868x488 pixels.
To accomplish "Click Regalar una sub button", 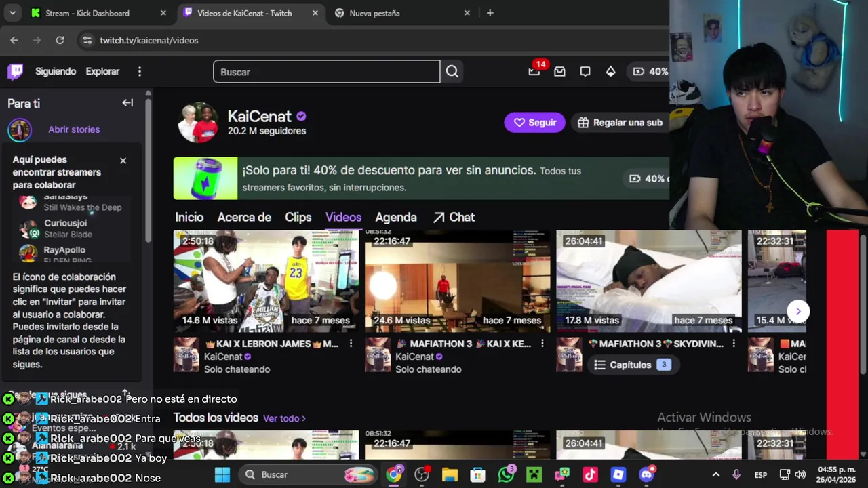I will (620, 123).
